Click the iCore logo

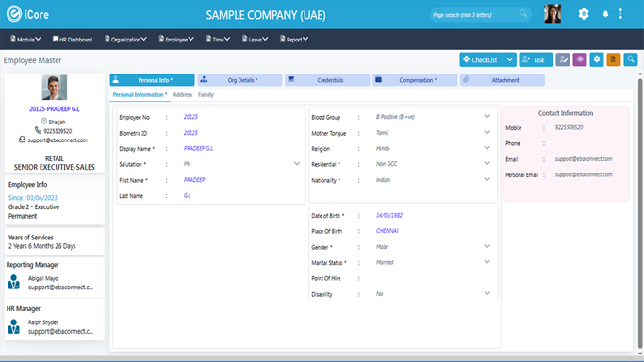tap(27, 14)
